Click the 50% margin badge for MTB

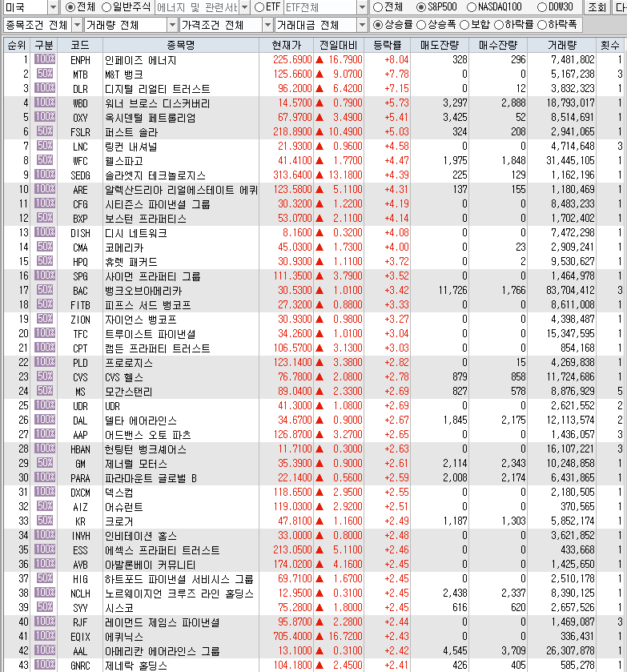point(45,74)
